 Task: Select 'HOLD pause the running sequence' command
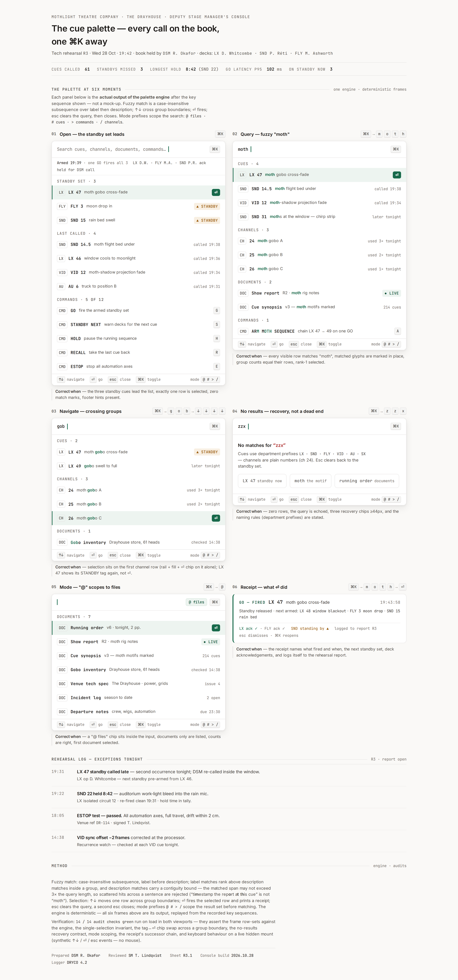(x=139, y=339)
